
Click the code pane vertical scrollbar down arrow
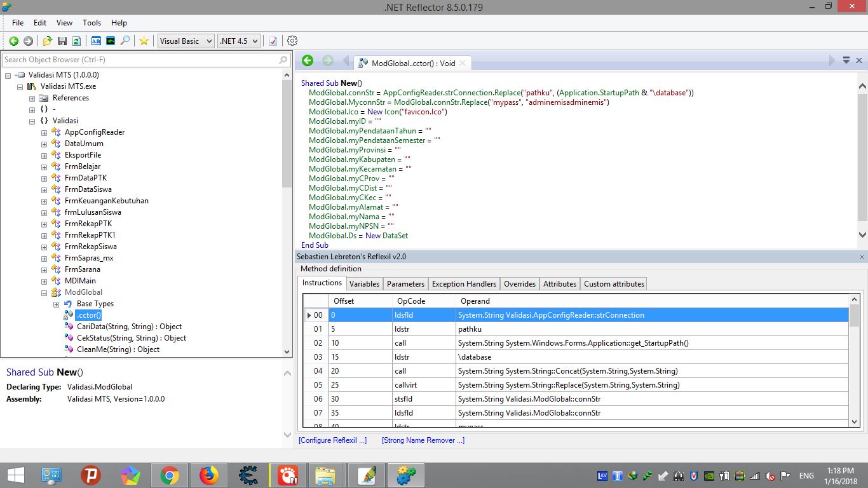[862, 235]
